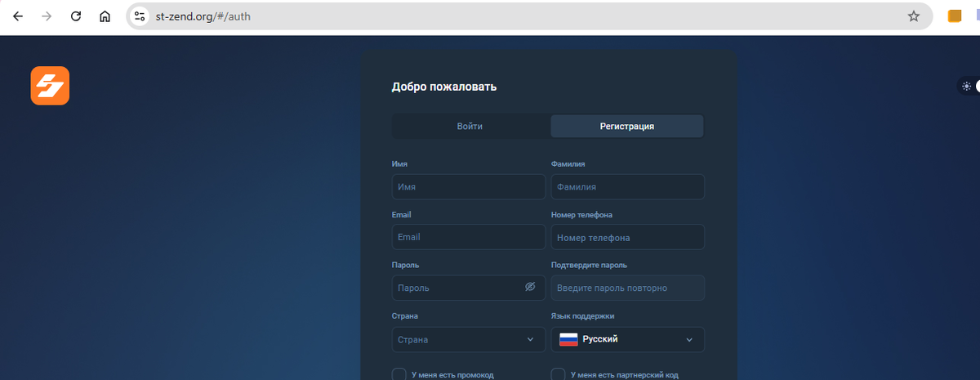Image resolution: width=980 pixels, height=380 pixels.
Task: View site information icon in address bar
Action: click(x=139, y=16)
